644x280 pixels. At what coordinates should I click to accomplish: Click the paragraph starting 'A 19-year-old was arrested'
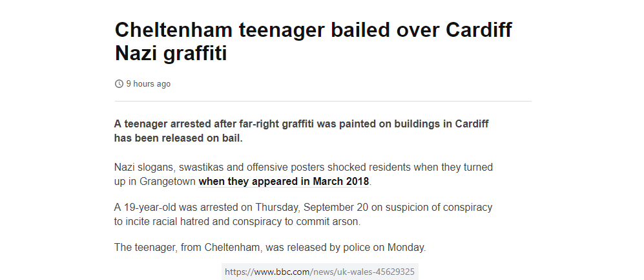point(303,214)
